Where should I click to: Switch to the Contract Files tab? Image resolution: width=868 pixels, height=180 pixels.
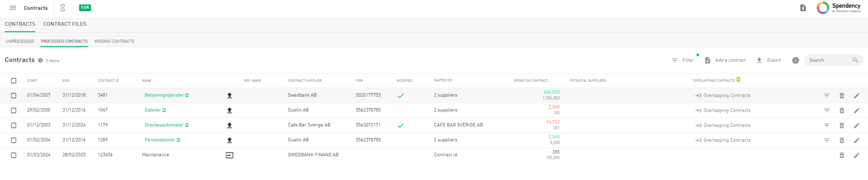click(65, 24)
